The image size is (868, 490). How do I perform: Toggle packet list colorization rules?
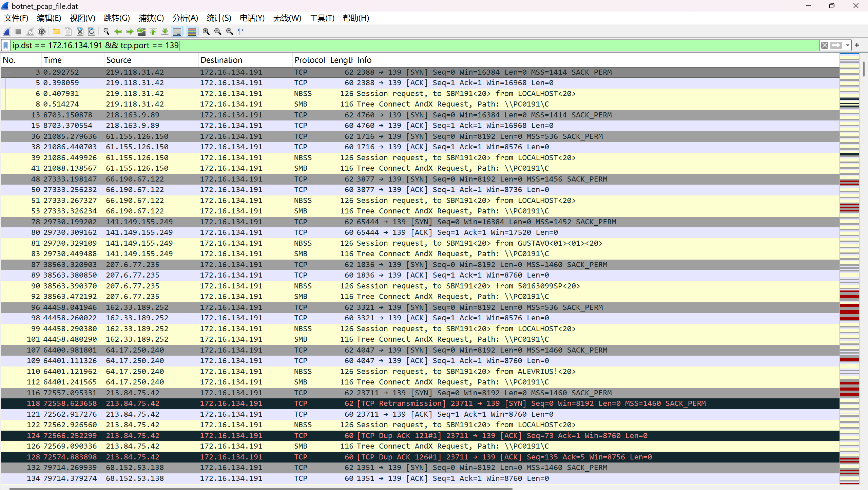click(192, 32)
